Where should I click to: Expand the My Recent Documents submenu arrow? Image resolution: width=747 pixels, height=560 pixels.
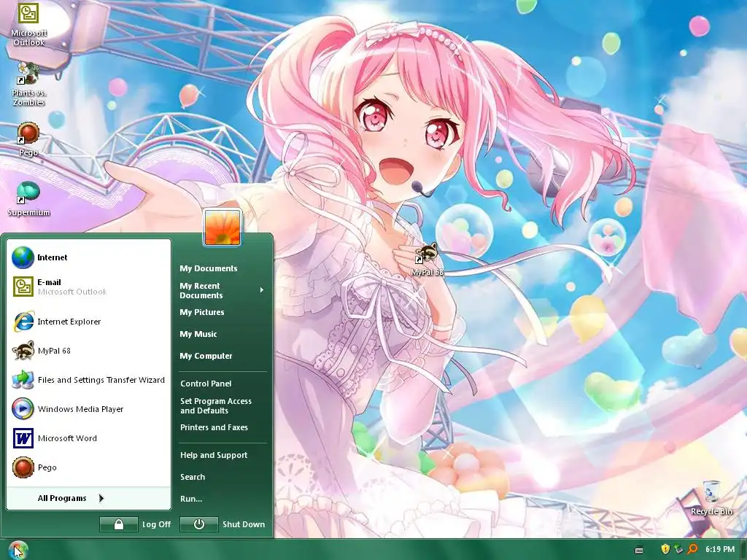click(x=262, y=290)
